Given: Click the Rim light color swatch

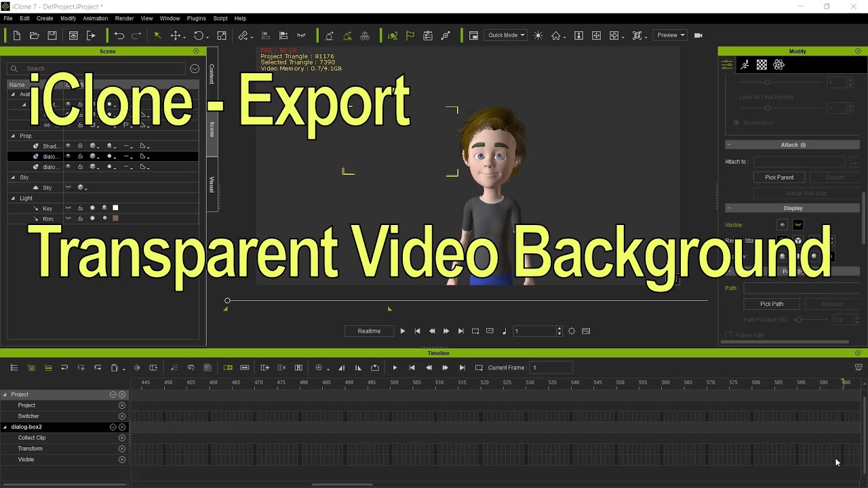Looking at the screenshot, I should [115, 218].
